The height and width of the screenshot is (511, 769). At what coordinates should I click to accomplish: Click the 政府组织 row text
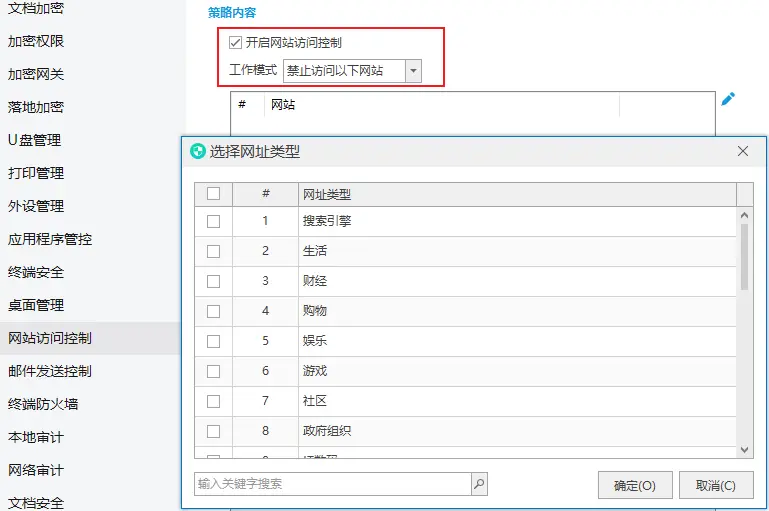tap(327, 431)
